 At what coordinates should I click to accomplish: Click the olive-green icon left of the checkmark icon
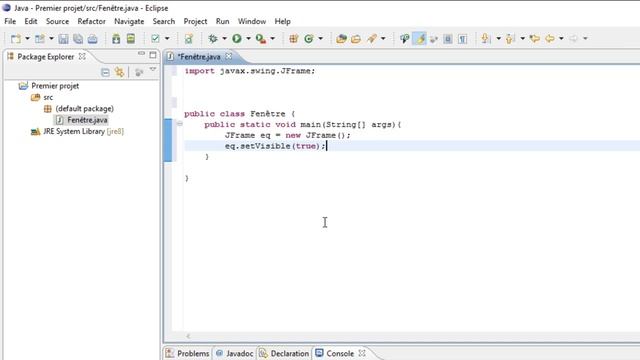tap(131, 39)
